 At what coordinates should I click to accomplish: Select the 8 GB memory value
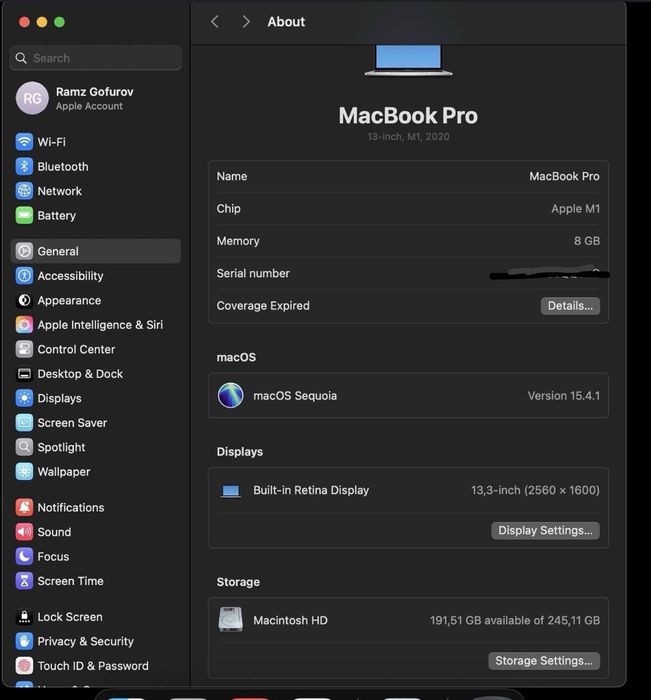[587, 241]
